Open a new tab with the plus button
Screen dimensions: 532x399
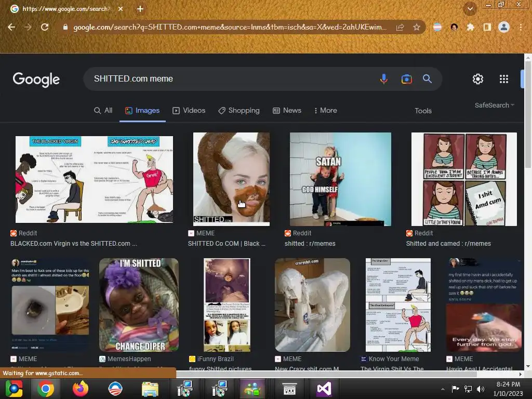coord(140,9)
